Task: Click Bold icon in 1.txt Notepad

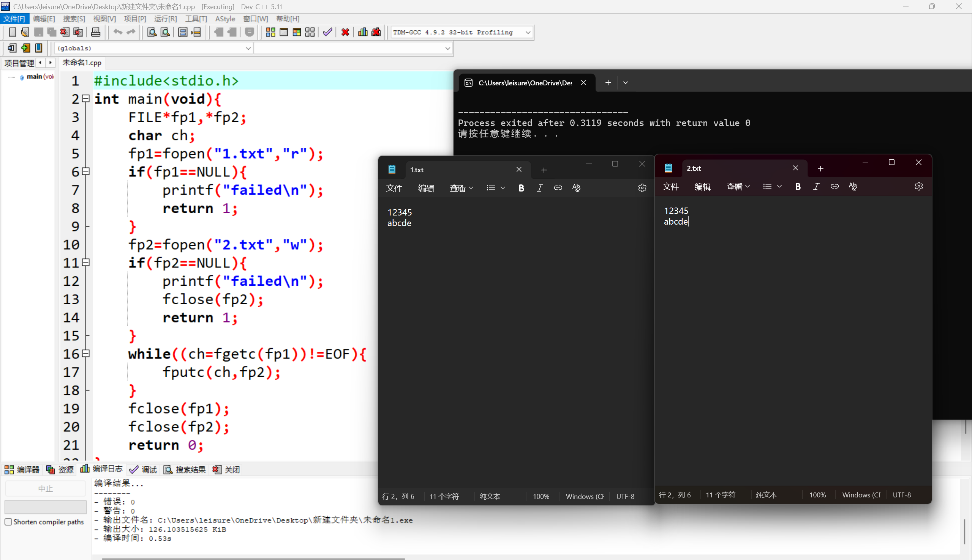Action: (x=521, y=188)
